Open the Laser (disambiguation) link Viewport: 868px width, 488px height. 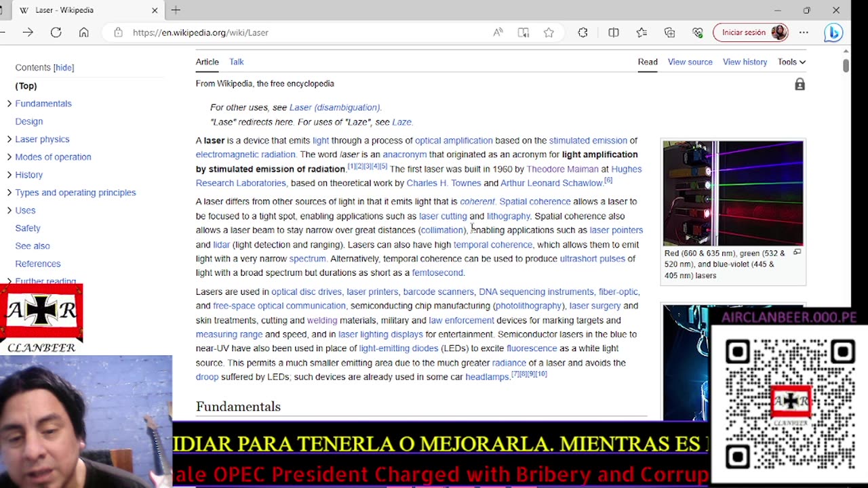pyautogui.click(x=334, y=107)
